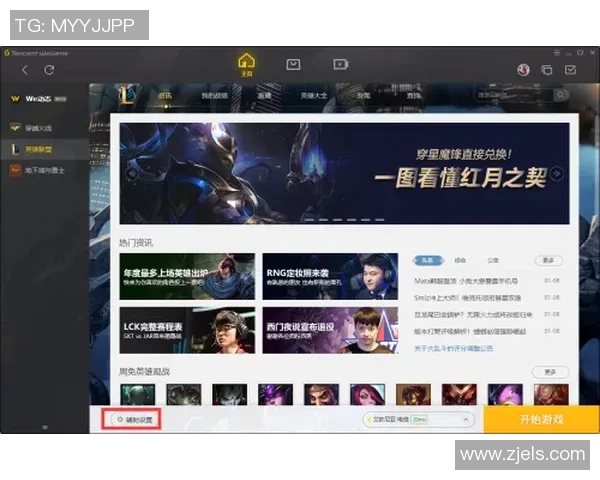Click the League of Legends logo icon
Viewport: 600px width, 480px height.
[x=126, y=95]
